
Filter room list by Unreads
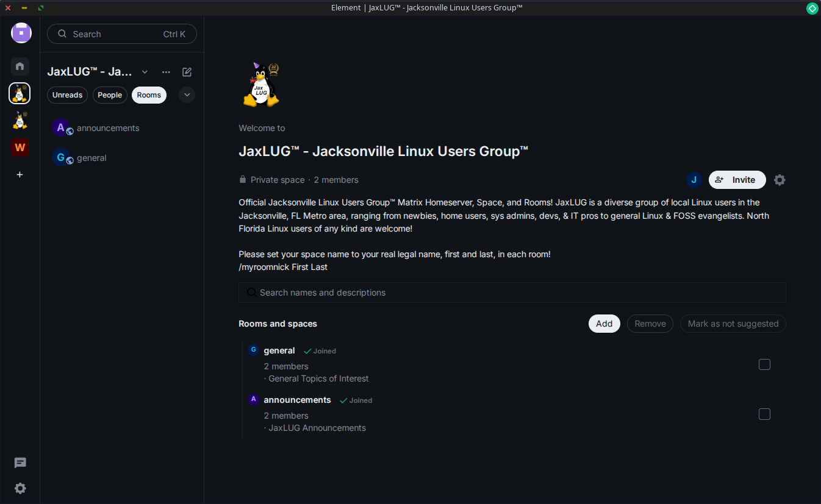(x=67, y=95)
